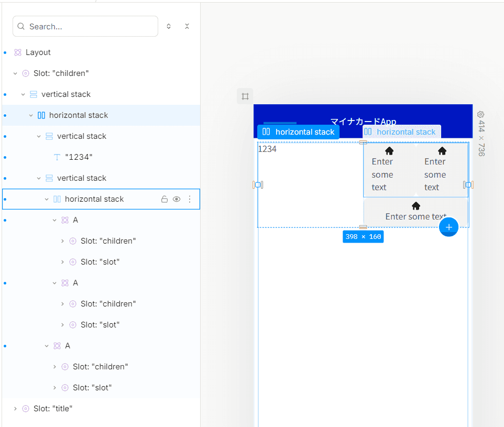Click the light horizontal stack canvas label
Viewport: 504px width, 427px height.
click(402, 132)
